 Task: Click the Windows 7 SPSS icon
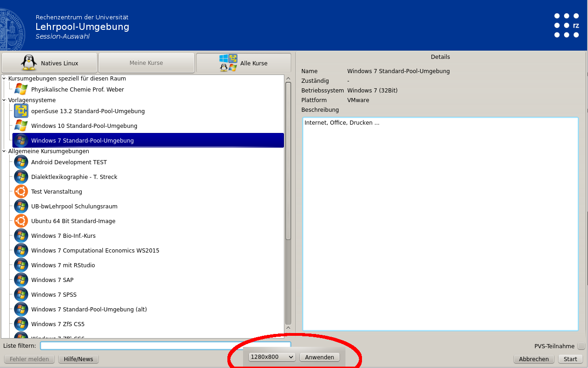pyautogui.click(x=21, y=294)
